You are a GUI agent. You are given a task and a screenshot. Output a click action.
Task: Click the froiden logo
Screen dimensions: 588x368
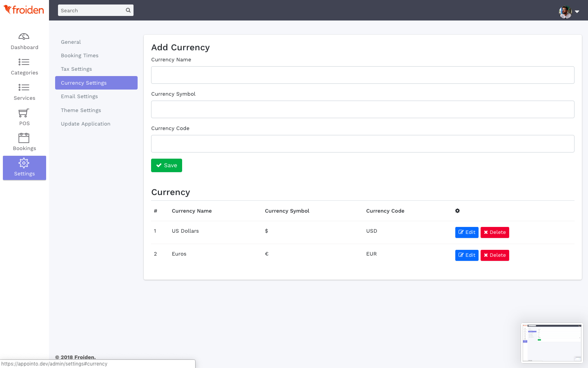(x=24, y=10)
